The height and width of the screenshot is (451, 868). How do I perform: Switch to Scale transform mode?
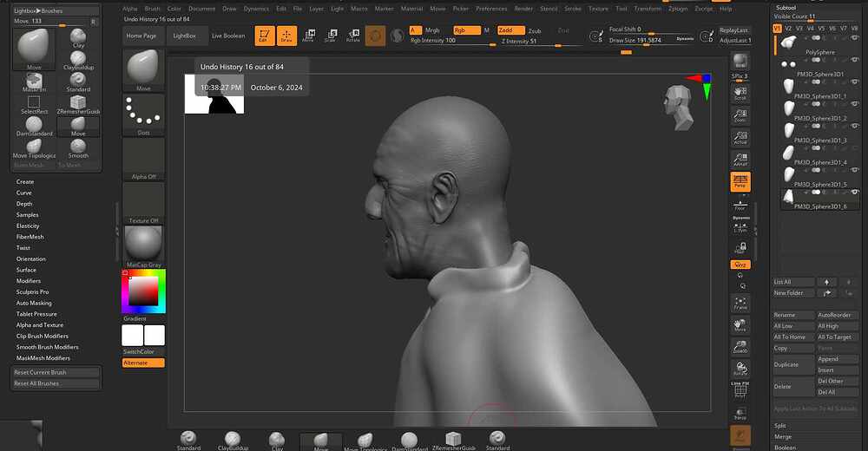[x=331, y=36]
